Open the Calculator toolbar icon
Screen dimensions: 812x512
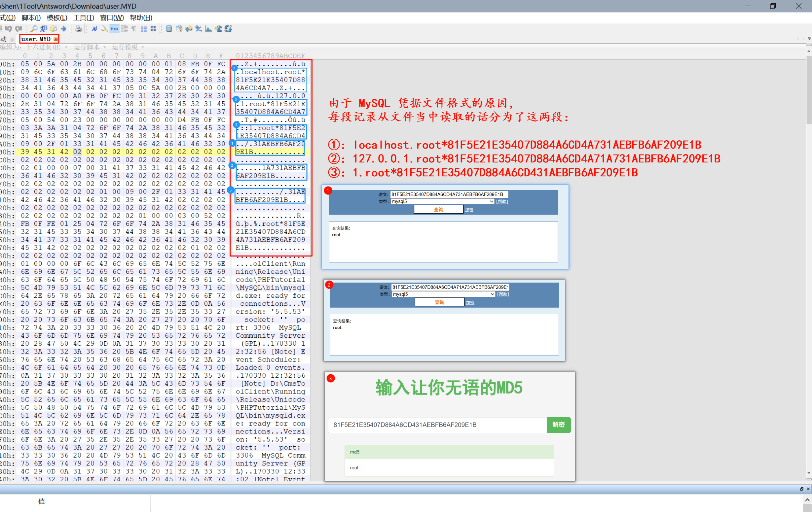(x=169, y=29)
